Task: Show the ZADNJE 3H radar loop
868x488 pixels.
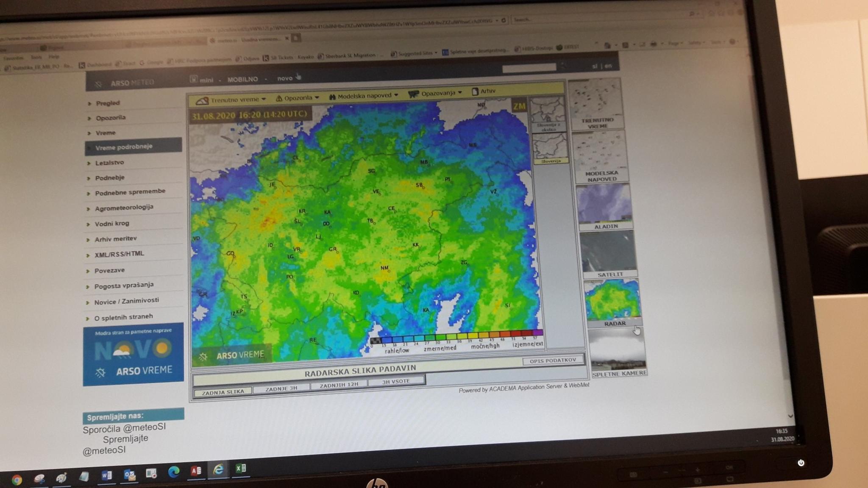Action: coord(281,388)
